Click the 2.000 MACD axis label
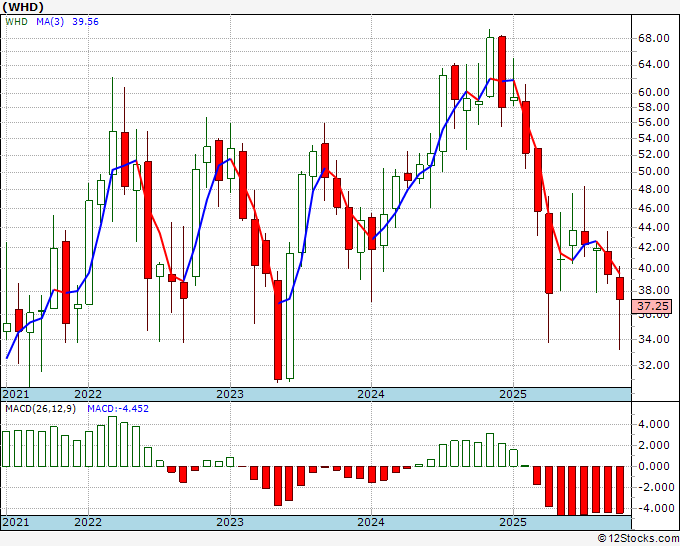 point(654,445)
